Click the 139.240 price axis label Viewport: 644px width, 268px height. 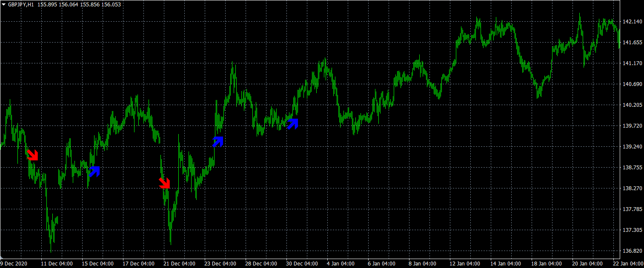(632, 147)
